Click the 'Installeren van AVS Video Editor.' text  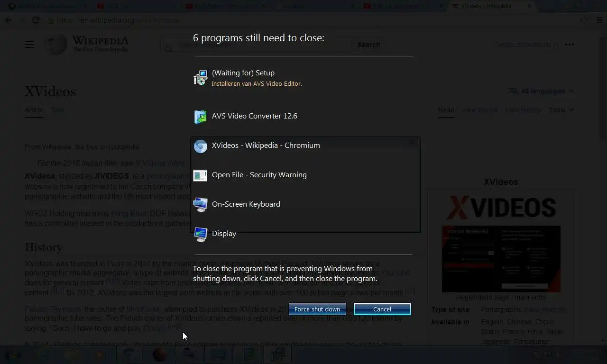(257, 83)
